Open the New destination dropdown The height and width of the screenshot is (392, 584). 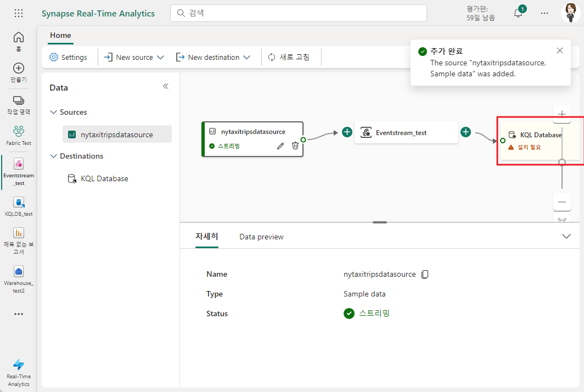214,57
